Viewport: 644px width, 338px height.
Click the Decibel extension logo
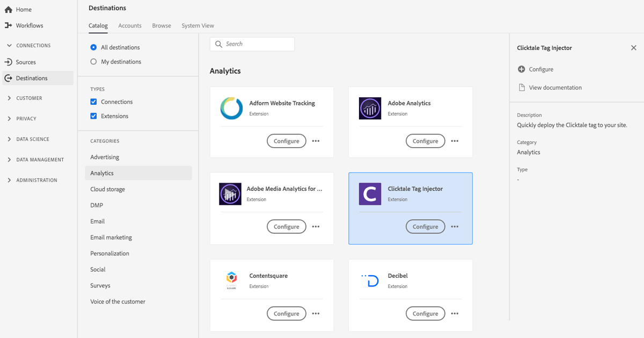(x=370, y=280)
